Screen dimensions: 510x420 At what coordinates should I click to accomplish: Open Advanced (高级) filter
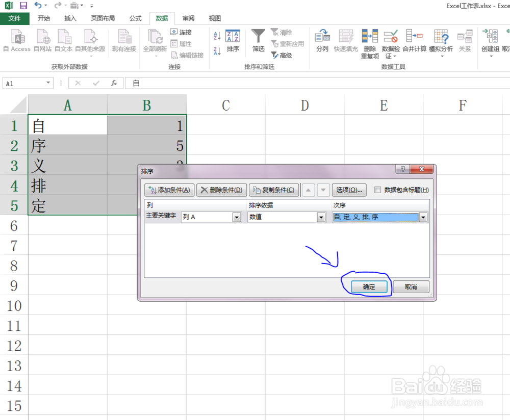click(x=282, y=55)
